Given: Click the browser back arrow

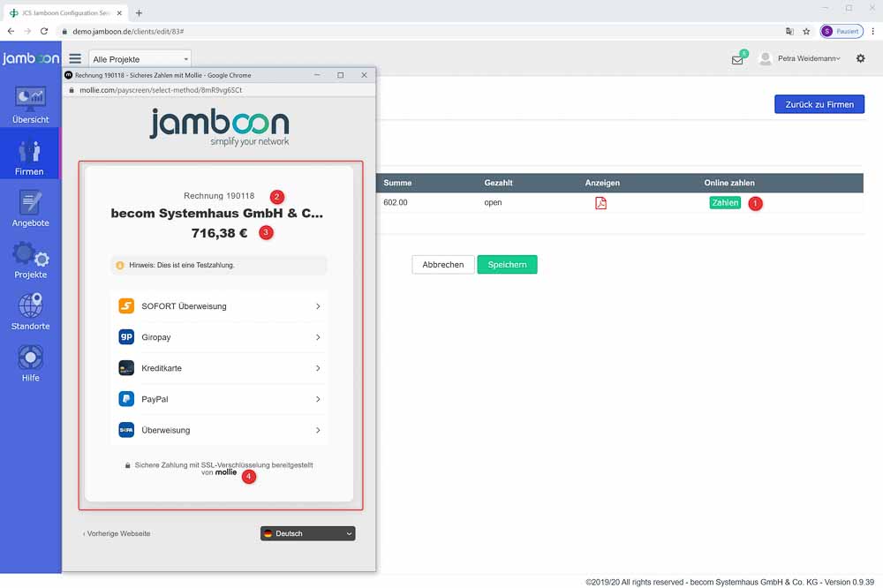Looking at the screenshot, I should tap(11, 31).
